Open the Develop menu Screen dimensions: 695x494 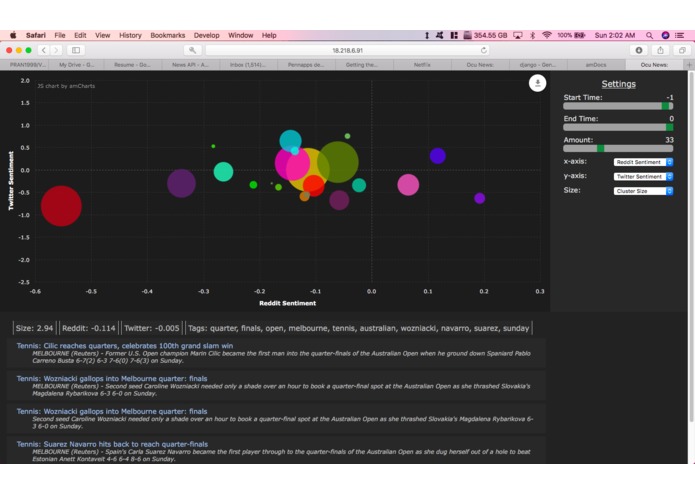pos(207,35)
